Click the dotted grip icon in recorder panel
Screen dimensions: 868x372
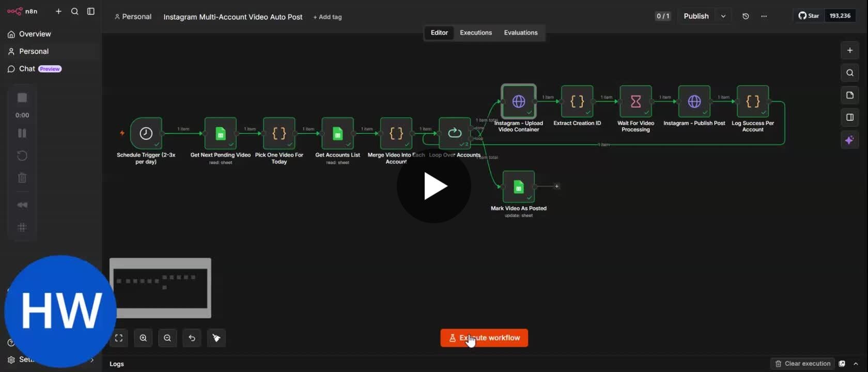pyautogui.click(x=22, y=227)
